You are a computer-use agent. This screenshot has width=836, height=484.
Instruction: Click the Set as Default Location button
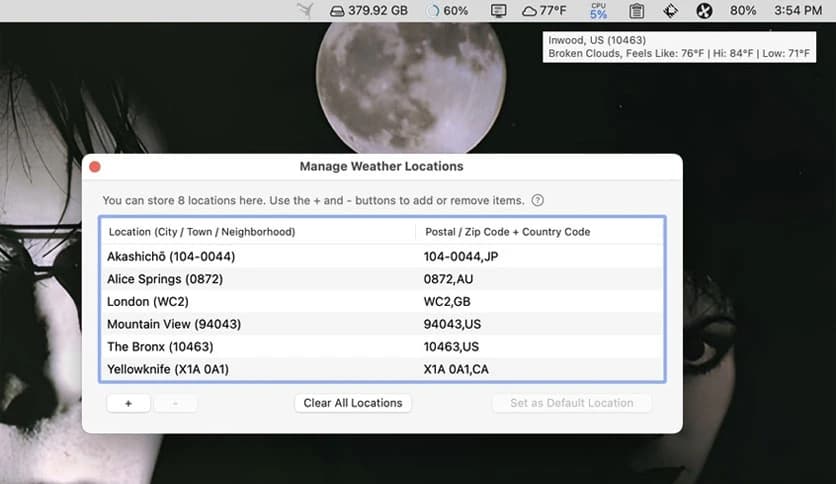click(571, 403)
